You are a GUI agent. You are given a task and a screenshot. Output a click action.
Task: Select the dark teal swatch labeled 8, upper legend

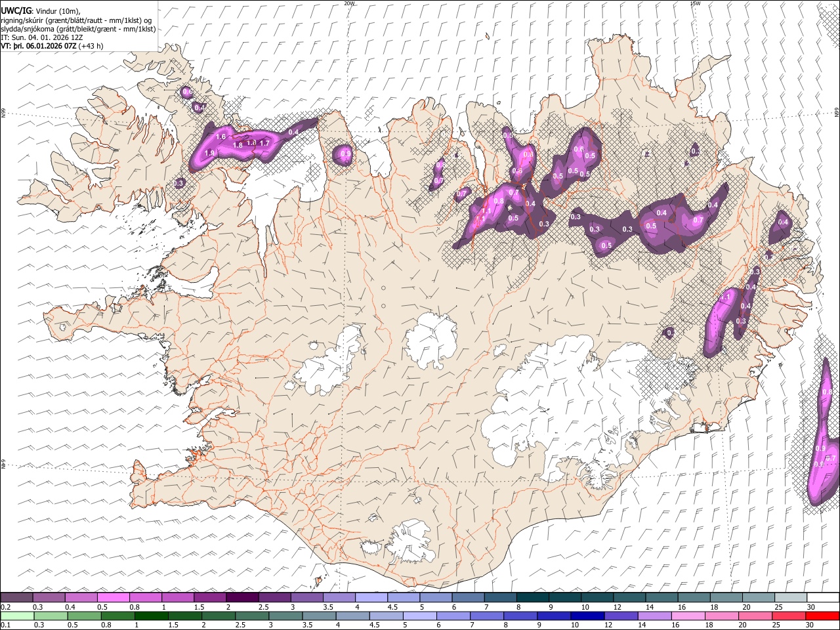click(533, 597)
